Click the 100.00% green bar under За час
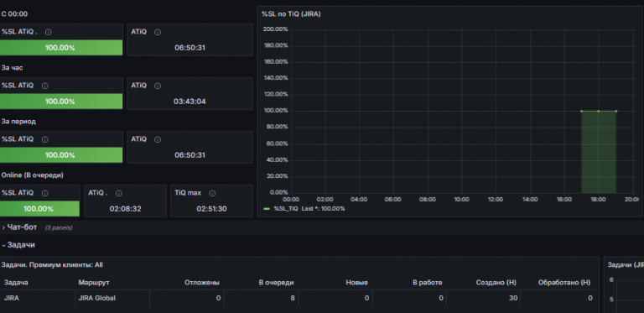 pyautogui.click(x=61, y=101)
